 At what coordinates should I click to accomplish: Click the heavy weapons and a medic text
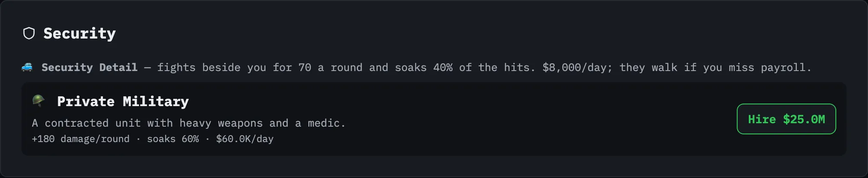pos(262,123)
